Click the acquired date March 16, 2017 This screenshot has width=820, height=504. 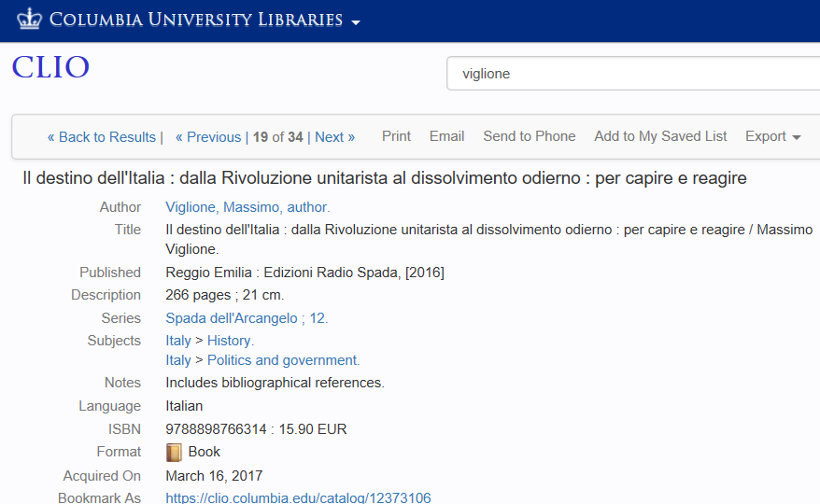point(214,476)
